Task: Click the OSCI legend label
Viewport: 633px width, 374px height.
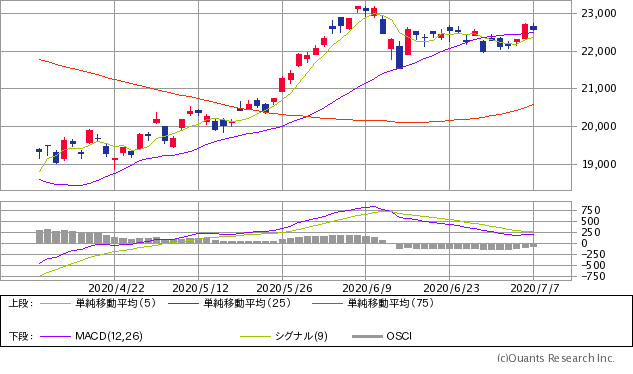Action: (399, 336)
